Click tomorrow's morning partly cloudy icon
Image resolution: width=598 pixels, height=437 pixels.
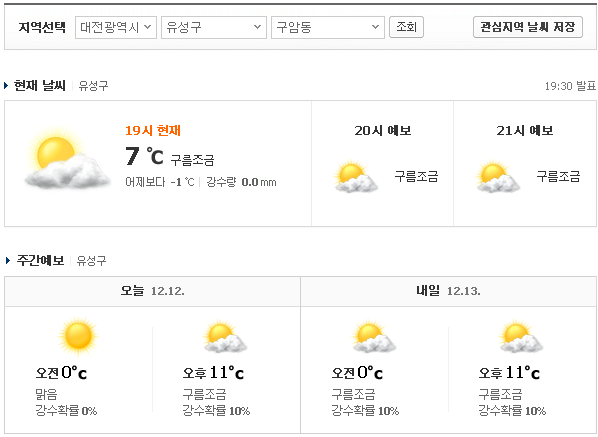click(374, 337)
